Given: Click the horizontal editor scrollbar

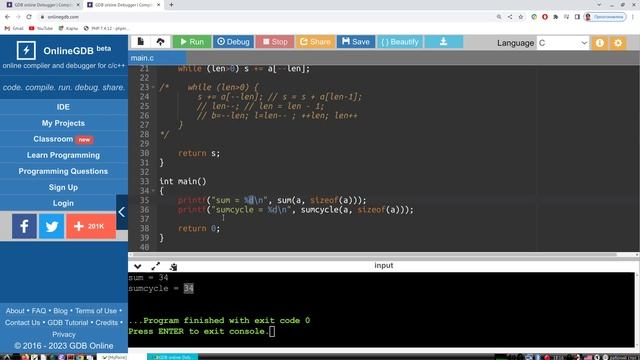Looking at the screenshot, I should click(375, 254).
